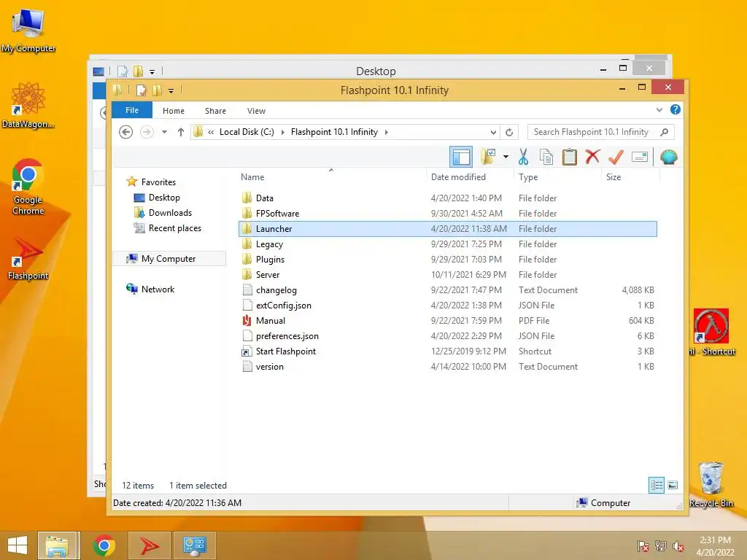
Task: Open quick access toolbar customize arrow
Action: pyautogui.click(x=171, y=90)
